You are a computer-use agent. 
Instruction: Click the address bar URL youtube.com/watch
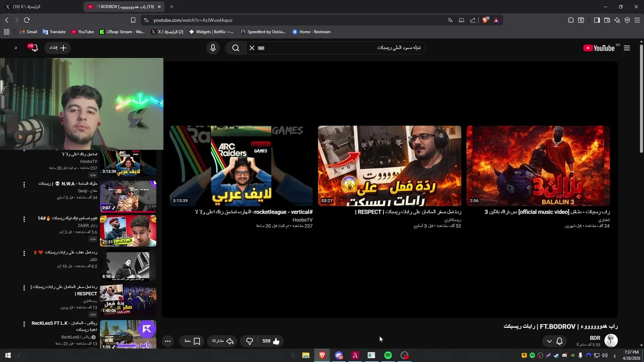[x=193, y=20]
